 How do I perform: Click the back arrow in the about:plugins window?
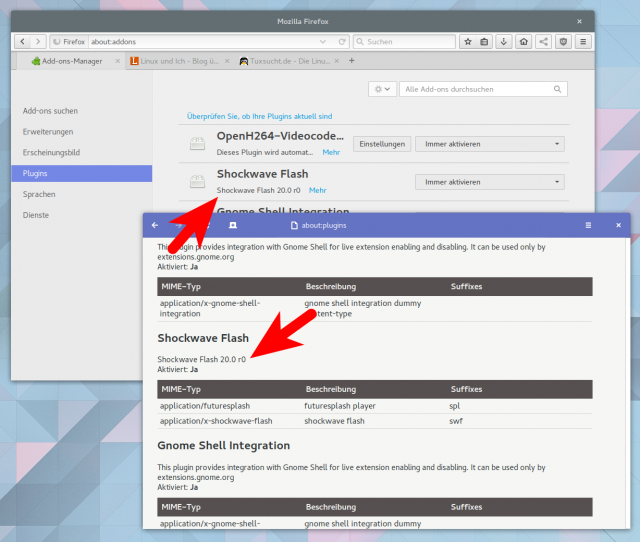coord(155,225)
